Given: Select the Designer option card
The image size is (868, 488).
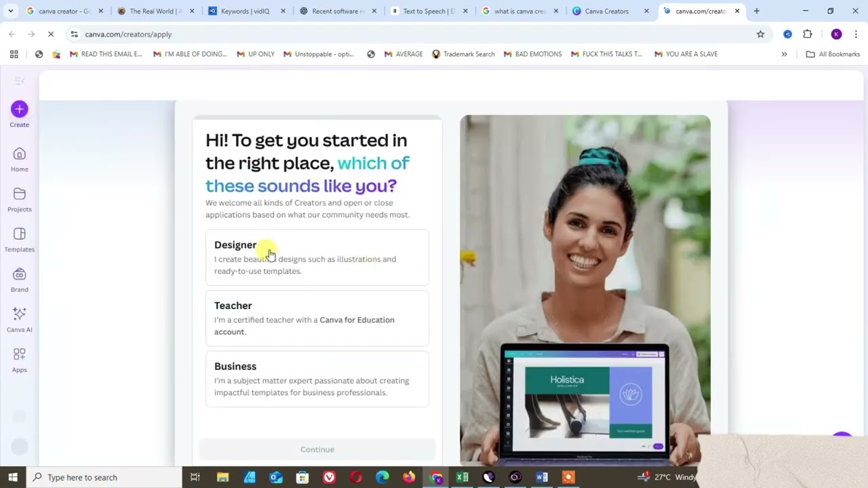Looking at the screenshot, I should tap(317, 258).
